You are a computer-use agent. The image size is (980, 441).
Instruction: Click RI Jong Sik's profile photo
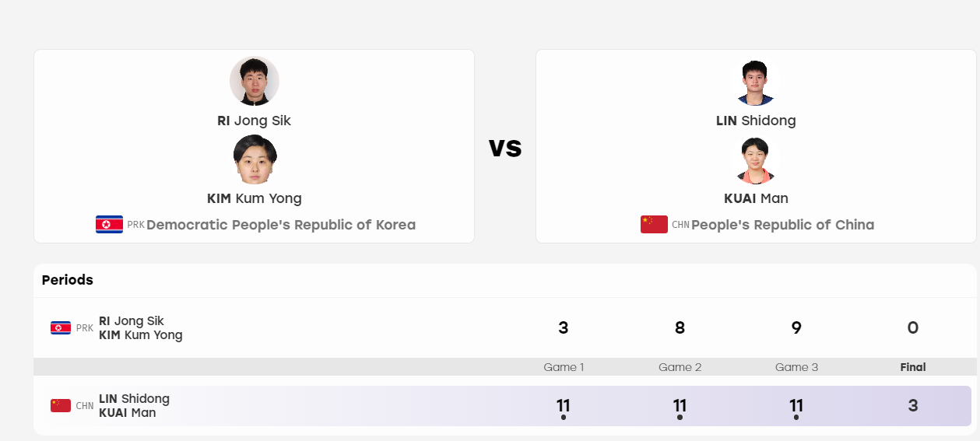(x=255, y=81)
